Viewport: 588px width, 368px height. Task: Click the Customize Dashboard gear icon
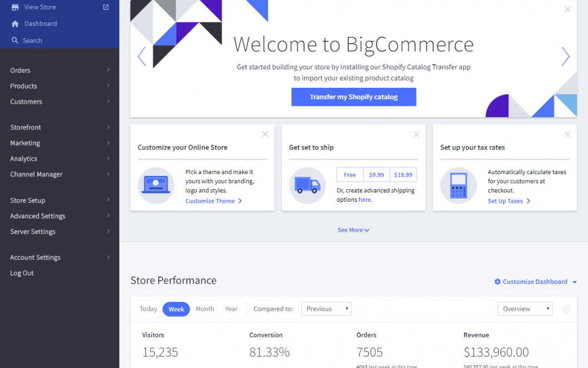point(497,282)
